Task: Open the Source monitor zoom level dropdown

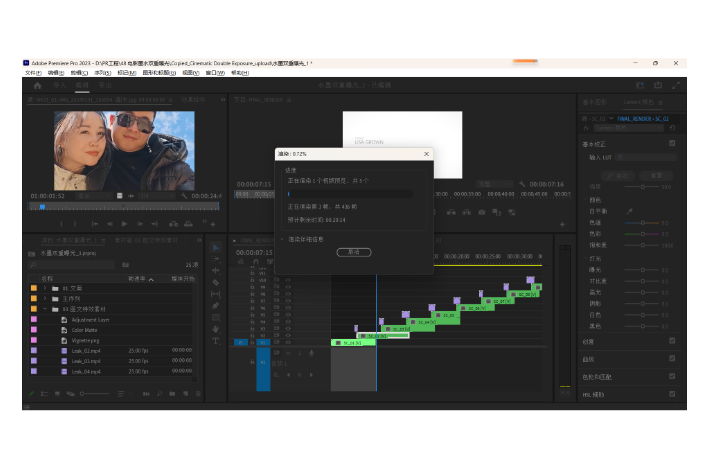Action: click(94, 196)
